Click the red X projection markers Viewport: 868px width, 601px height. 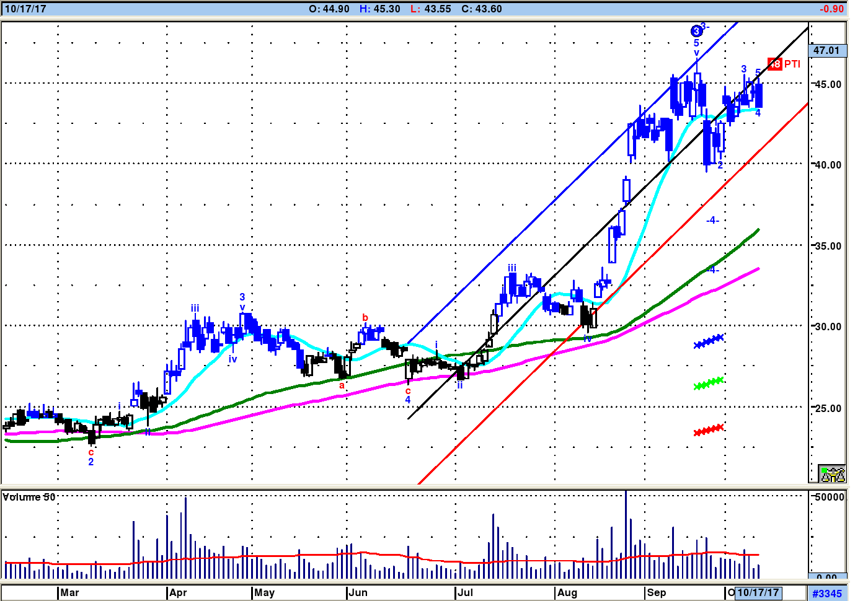[x=709, y=429]
